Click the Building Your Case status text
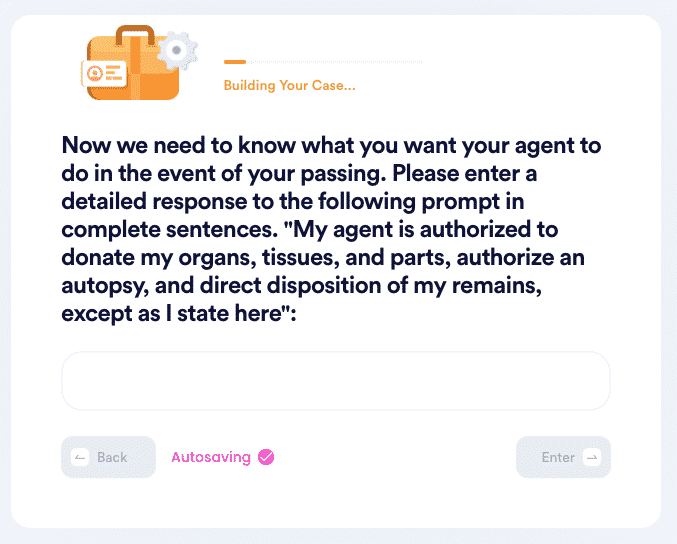This screenshot has height=544, width=677. [290, 85]
